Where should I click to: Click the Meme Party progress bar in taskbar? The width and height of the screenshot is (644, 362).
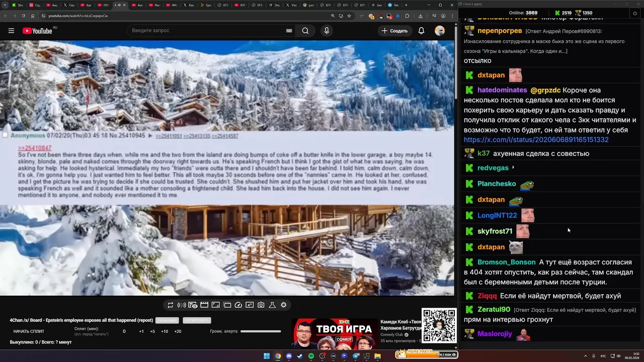426,355
